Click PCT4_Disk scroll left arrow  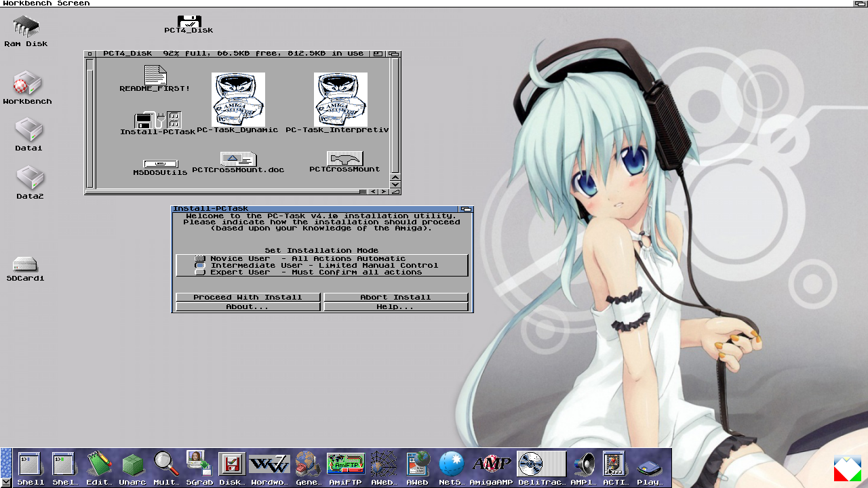pos(373,192)
